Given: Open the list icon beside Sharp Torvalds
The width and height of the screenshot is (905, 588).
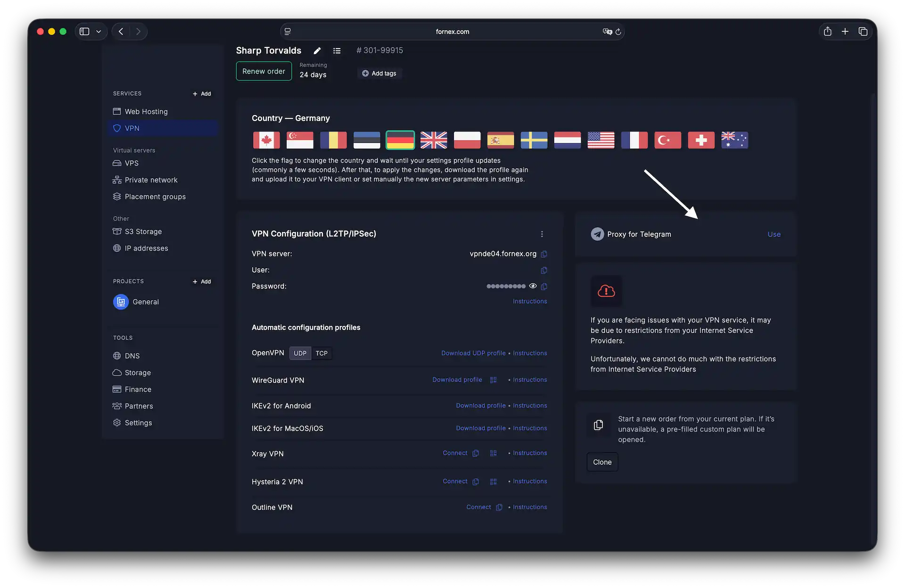Looking at the screenshot, I should (337, 50).
